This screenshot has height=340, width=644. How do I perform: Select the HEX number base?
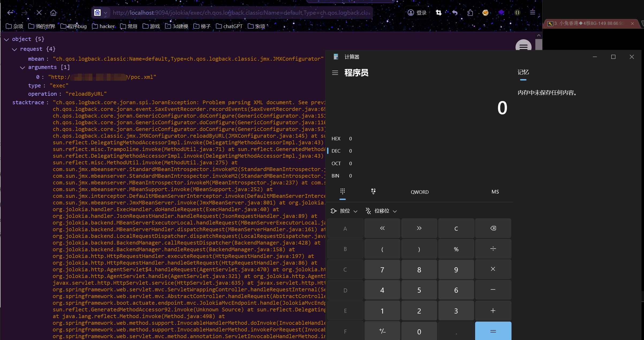[336, 139]
